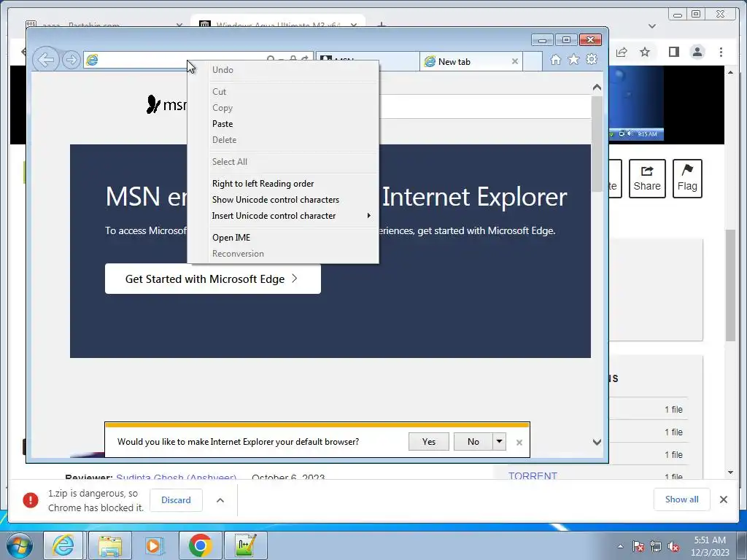The height and width of the screenshot is (560, 747).
Task: Choose Open IME from the context menu
Action: [283, 238]
